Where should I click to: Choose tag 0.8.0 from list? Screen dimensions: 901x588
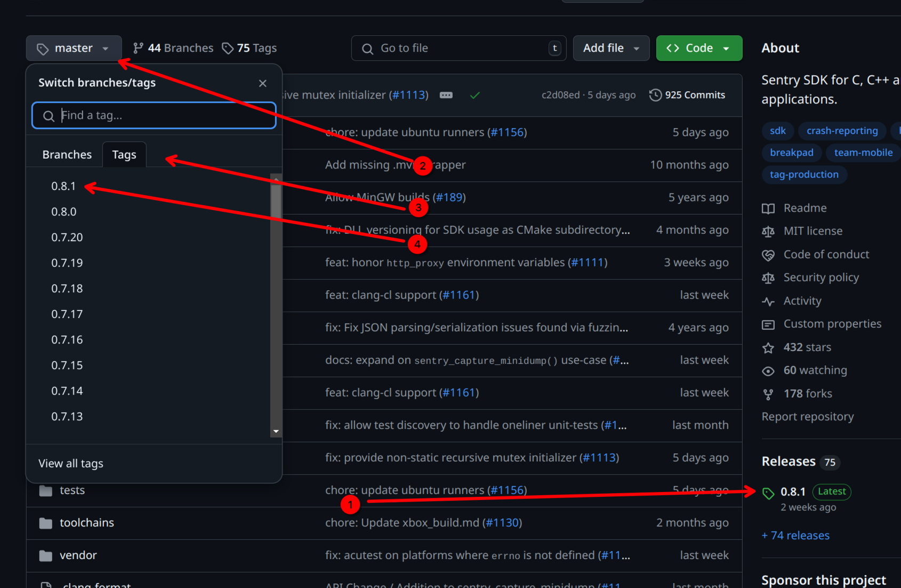(x=64, y=212)
